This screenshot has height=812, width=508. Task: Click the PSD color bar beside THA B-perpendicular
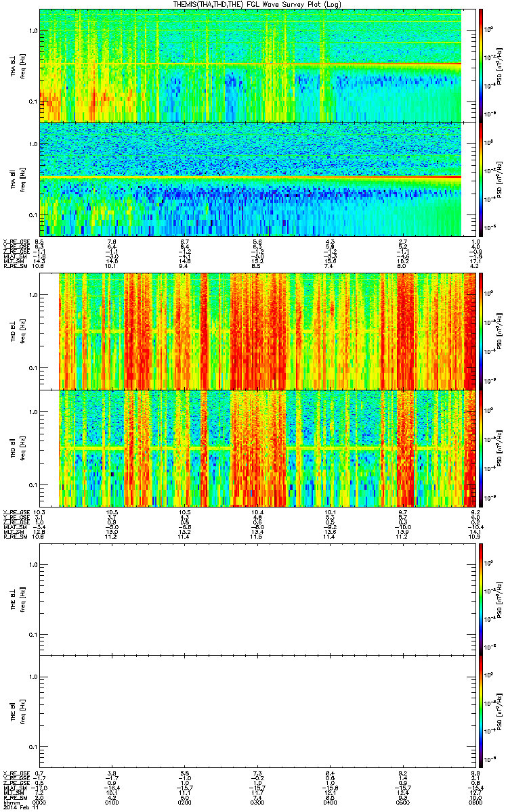481,65
